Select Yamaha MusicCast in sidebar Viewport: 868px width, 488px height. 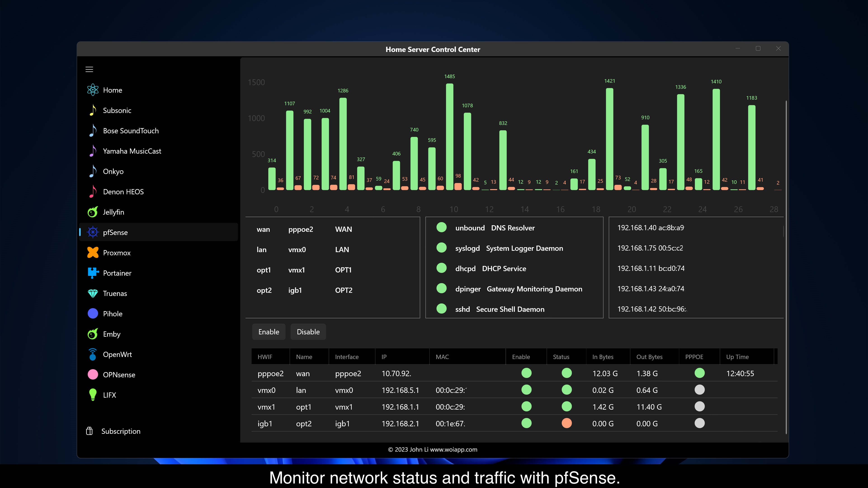point(132,151)
